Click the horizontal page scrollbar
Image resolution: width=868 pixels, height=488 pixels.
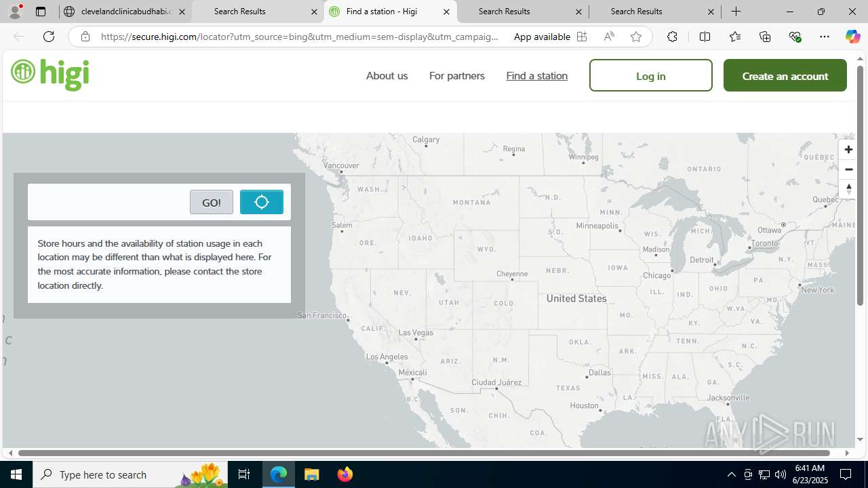424,453
